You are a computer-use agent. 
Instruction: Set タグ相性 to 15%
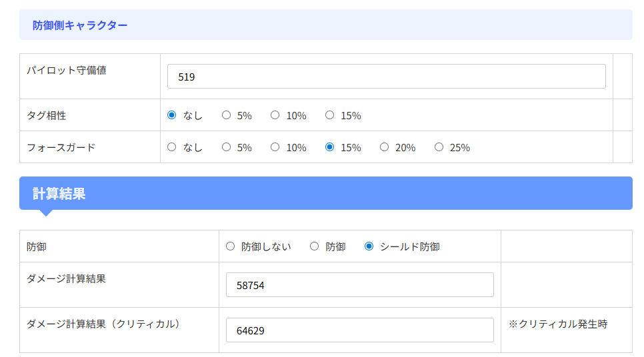(329, 115)
